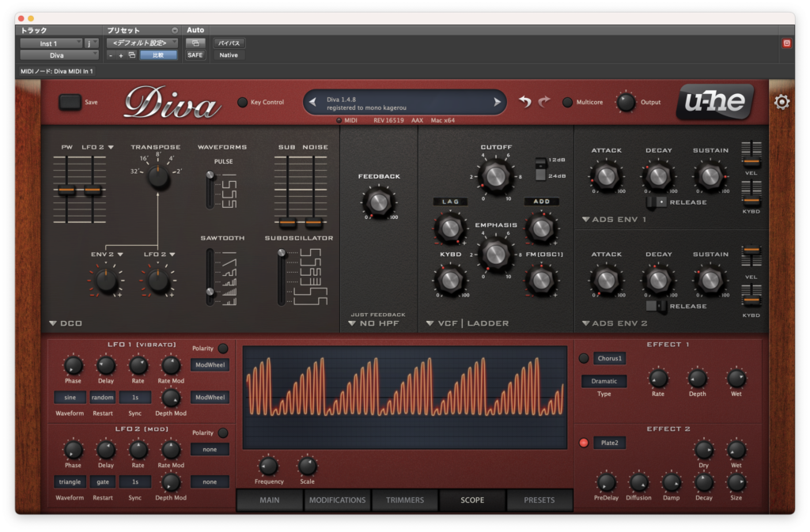
Task: Click the Native button
Action: (229, 55)
